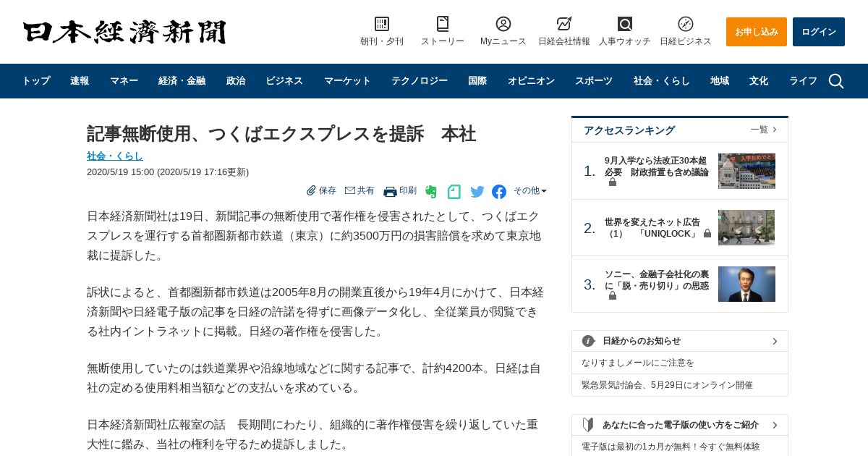This screenshot has width=868, height=456.
Task: Open 電子版は最初の1カ月が無料 link
Action: point(671,447)
